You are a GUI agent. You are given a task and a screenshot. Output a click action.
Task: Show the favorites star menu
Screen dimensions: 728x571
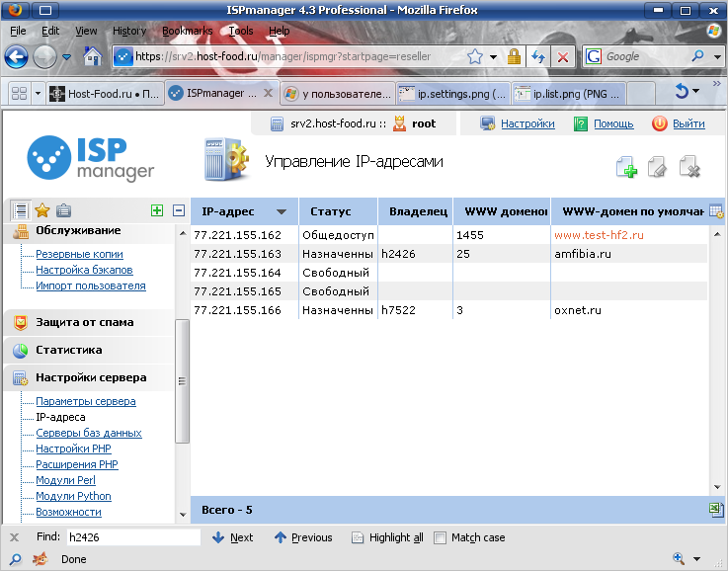click(42, 210)
